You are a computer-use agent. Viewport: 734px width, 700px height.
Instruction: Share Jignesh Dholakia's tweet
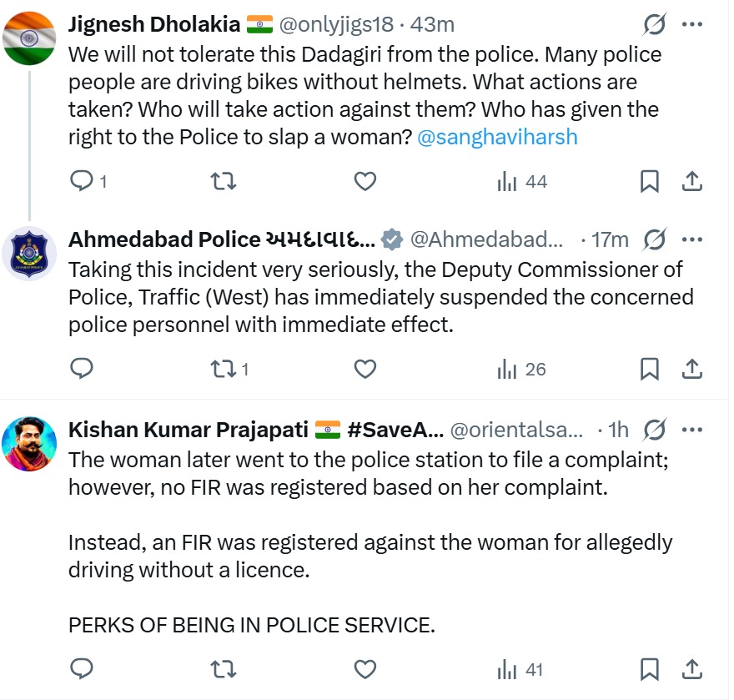(691, 181)
